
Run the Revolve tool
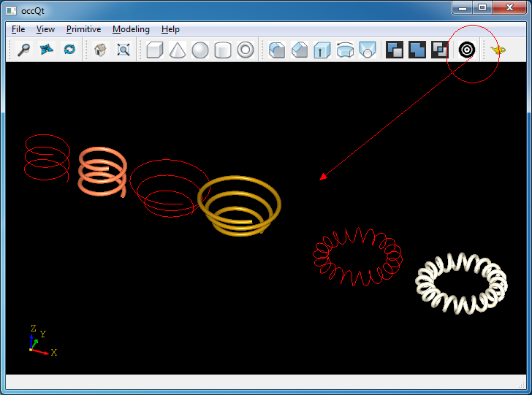pos(345,50)
